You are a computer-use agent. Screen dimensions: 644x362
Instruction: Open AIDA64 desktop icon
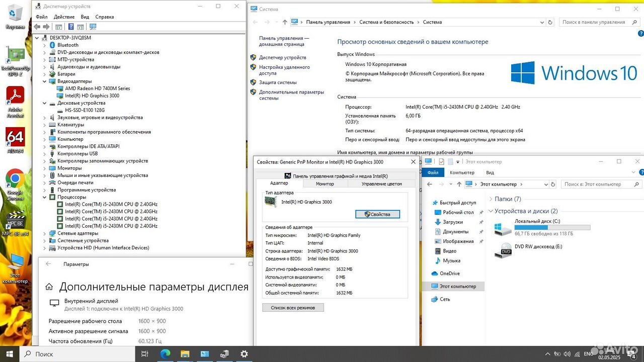click(x=15, y=140)
